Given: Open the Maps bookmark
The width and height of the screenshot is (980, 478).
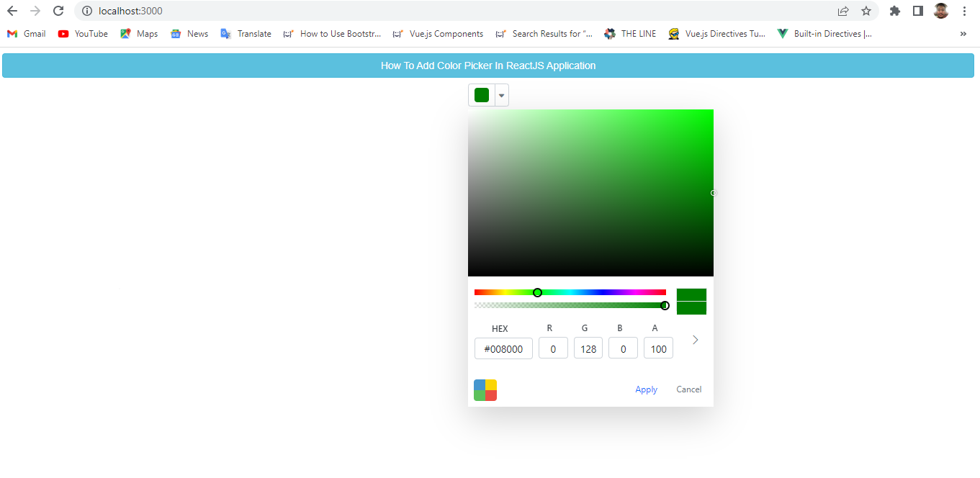Looking at the screenshot, I should pos(139,34).
